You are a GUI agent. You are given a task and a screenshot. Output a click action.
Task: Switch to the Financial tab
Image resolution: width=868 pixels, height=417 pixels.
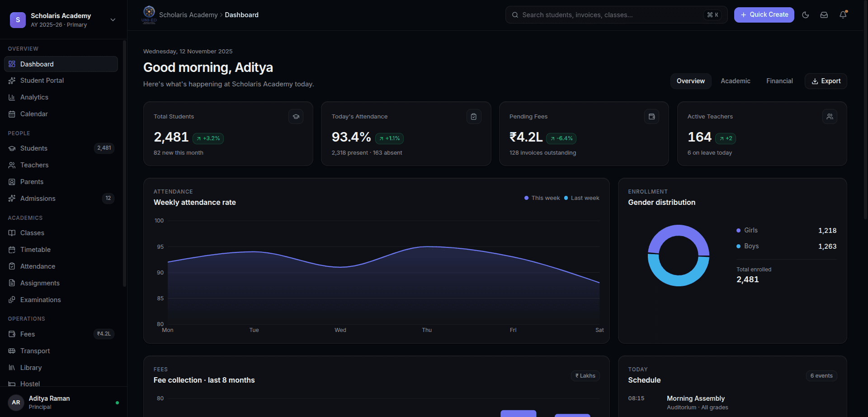coord(779,81)
